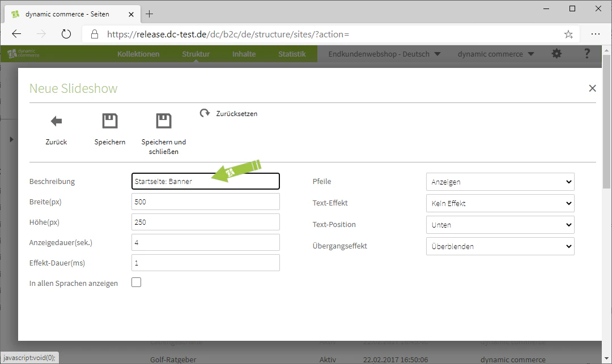Click the browser address bar URL

(228, 35)
